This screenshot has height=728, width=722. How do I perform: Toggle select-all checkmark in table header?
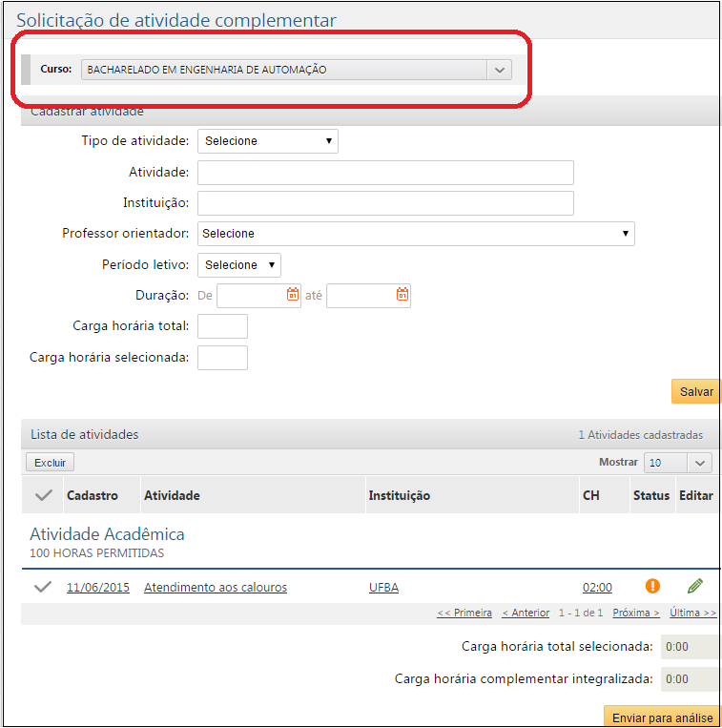pyautogui.click(x=43, y=495)
